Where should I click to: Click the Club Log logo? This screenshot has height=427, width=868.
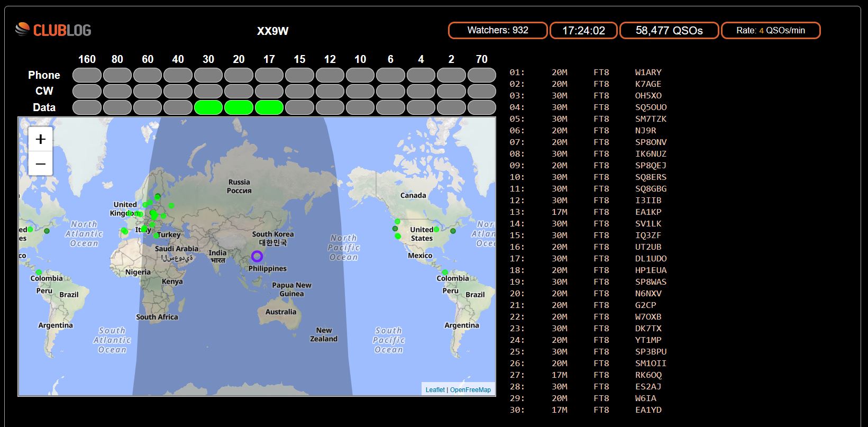tap(53, 30)
